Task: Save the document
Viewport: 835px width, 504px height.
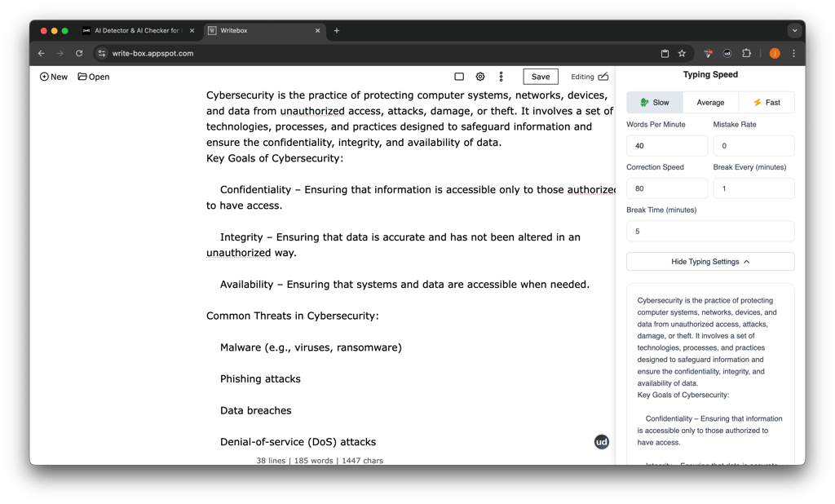Action: [x=541, y=77]
